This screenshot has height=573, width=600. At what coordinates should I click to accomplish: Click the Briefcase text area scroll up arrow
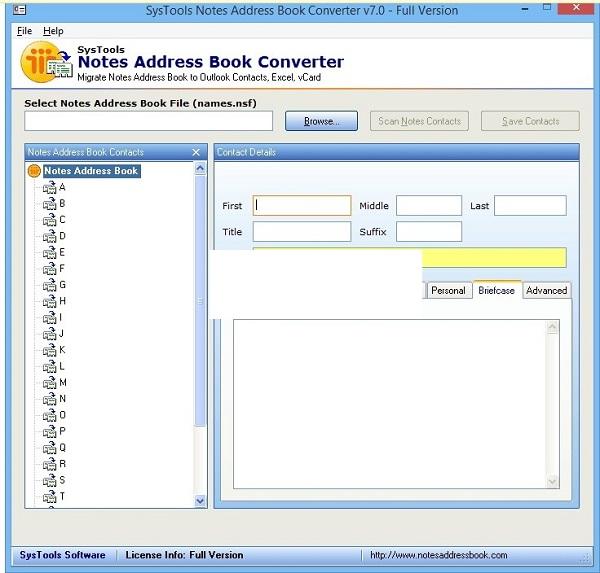pos(553,327)
